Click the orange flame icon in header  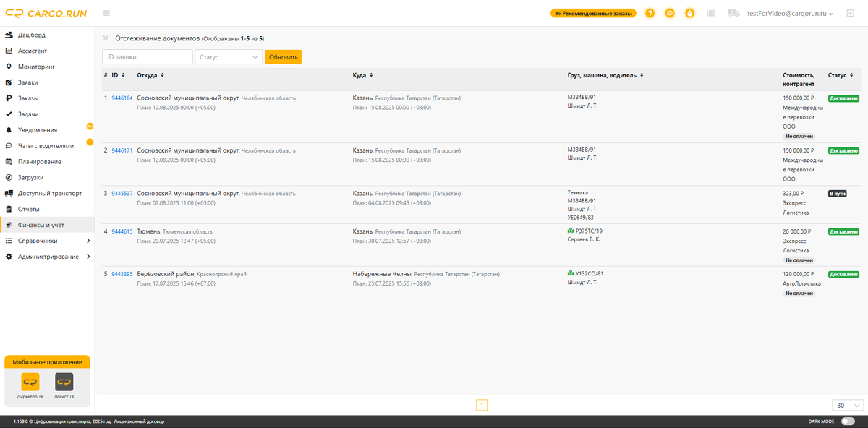coord(690,13)
